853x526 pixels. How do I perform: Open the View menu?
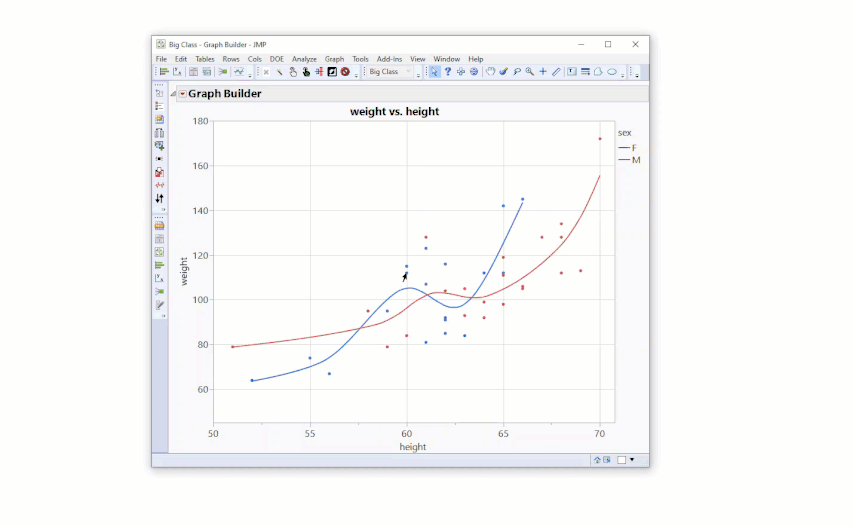click(x=418, y=59)
